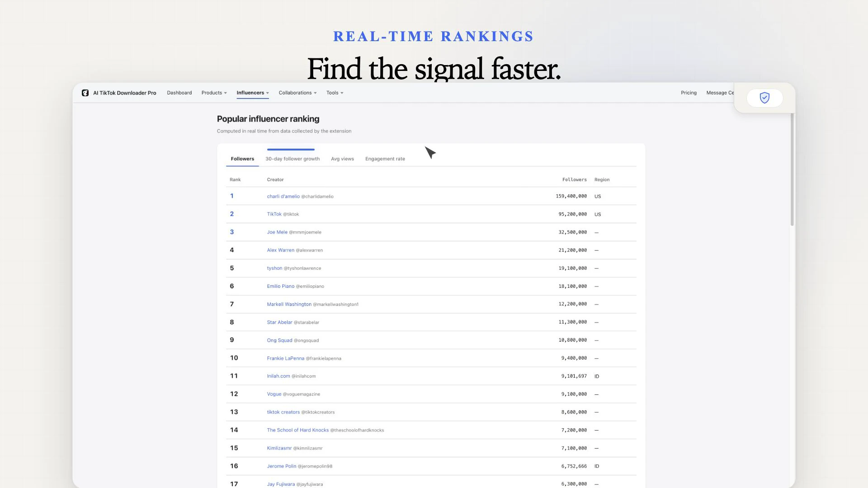Screen dimensions: 868x488
Task: Click the Rank column header
Action: pos(235,180)
